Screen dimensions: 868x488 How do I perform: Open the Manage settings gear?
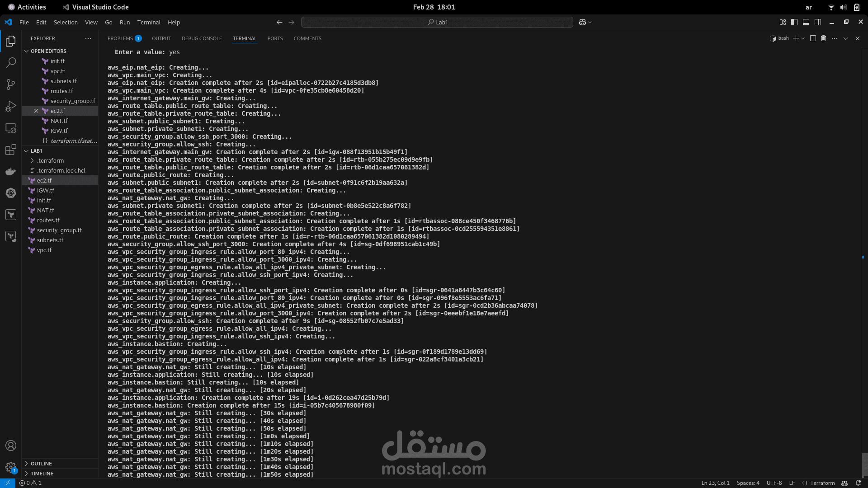pyautogui.click(x=11, y=467)
